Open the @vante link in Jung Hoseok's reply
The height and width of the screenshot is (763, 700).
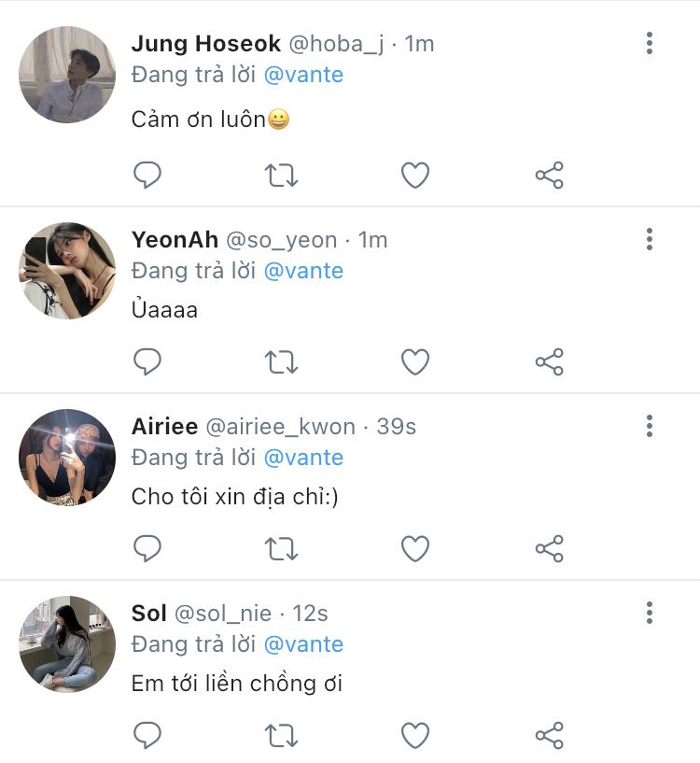click(x=303, y=75)
